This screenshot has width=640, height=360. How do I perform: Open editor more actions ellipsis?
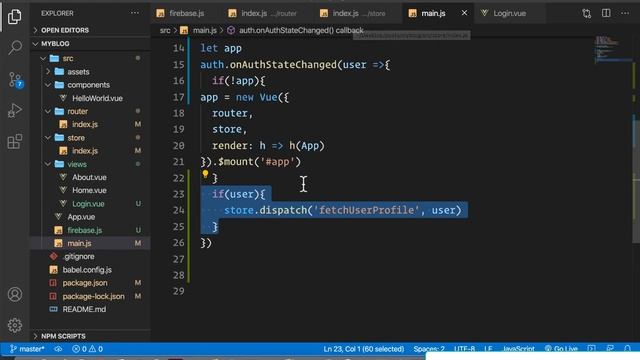coord(625,13)
